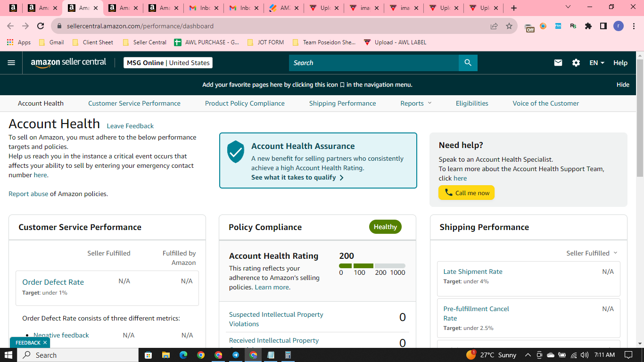This screenshot has height=362, width=644.
Task: Go back with the browser arrow
Action: (10, 26)
